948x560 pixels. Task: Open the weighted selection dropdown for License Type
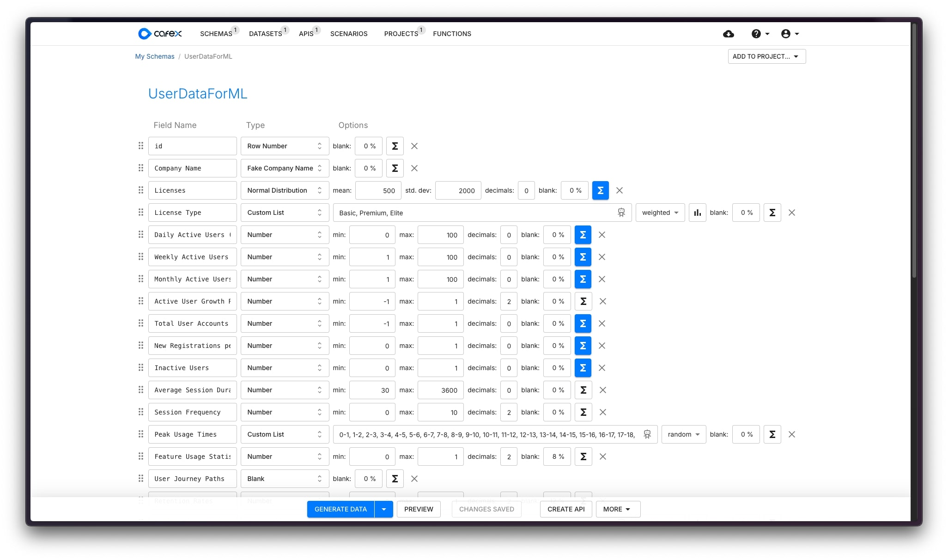660,213
